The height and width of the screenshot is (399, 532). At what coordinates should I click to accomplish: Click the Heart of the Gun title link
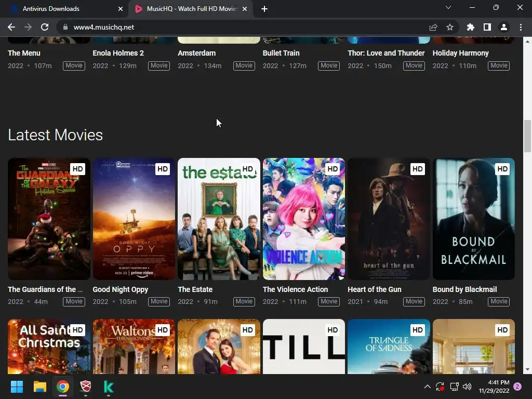(x=375, y=289)
